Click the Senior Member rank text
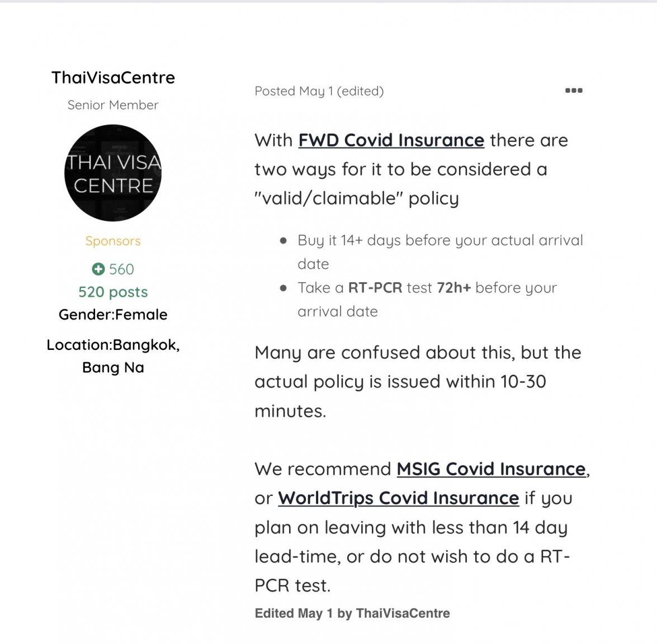 [113, 105]
